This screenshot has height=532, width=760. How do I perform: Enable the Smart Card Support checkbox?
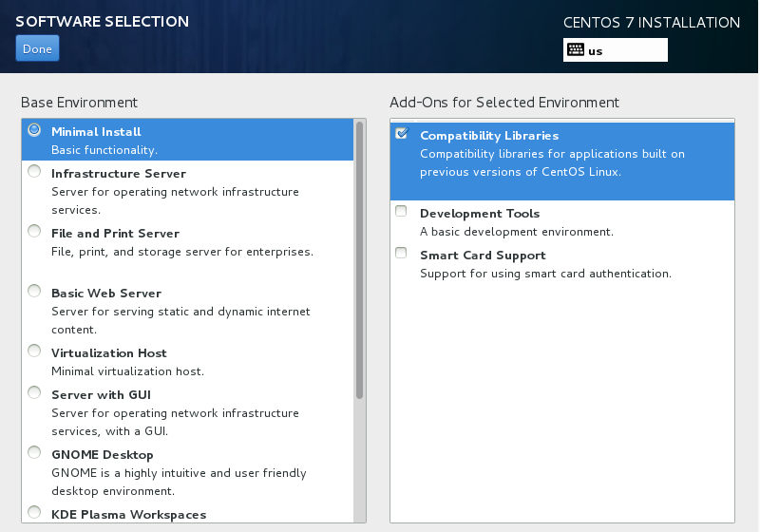[401, 254]
